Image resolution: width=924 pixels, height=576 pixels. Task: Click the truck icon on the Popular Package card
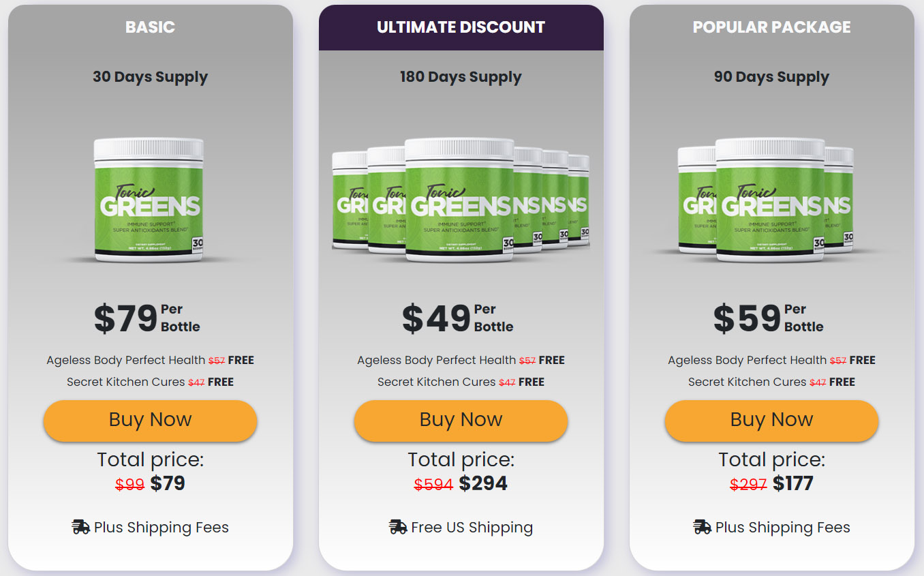(x=701, y=526)
